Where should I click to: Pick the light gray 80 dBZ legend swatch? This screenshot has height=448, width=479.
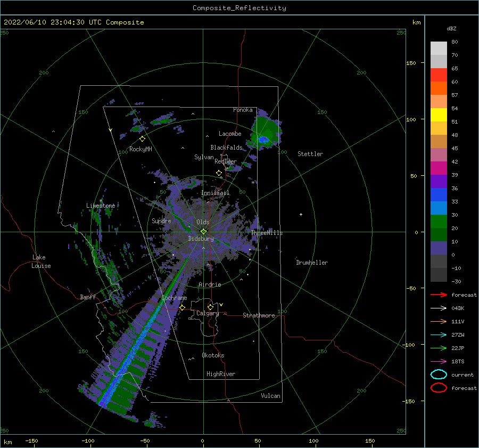coord(439,48)
